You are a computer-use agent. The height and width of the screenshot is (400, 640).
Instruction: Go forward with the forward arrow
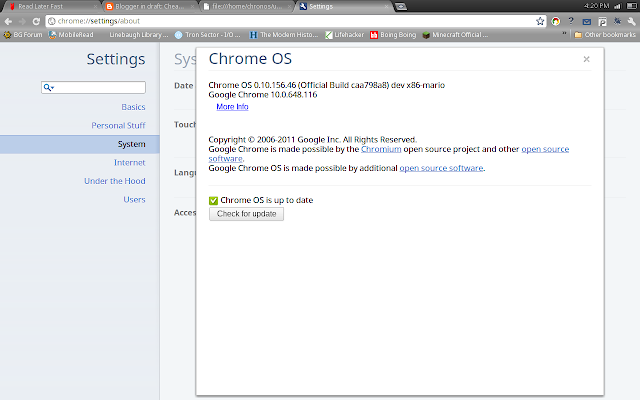(x=22, y=21)
